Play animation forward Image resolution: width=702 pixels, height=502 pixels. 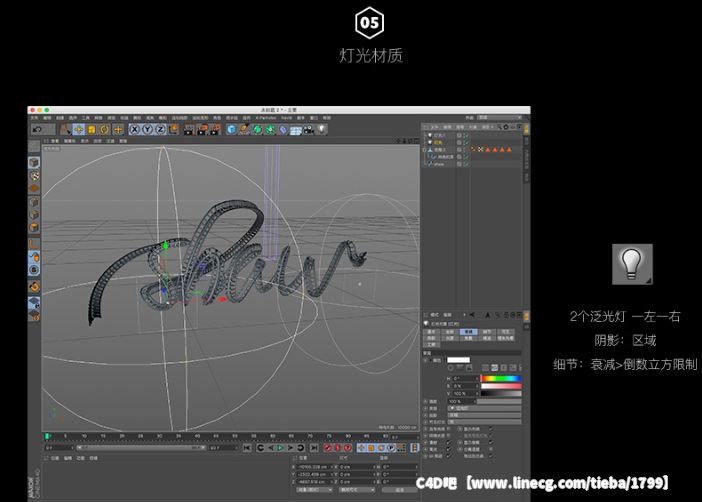coord(281,448)
